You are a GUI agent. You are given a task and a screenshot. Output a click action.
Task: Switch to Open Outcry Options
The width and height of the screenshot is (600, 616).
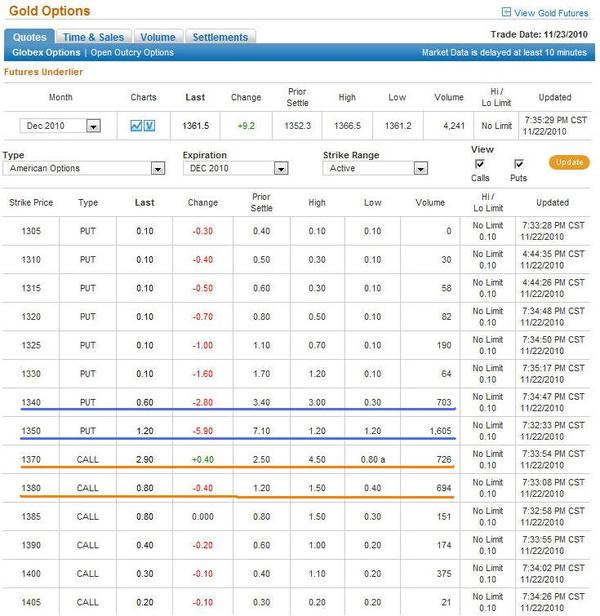131,52
